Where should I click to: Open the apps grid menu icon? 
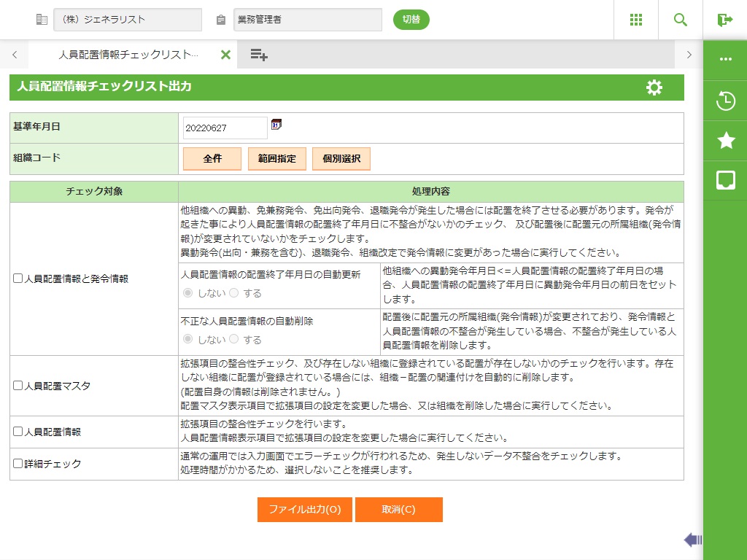[636, 20]
